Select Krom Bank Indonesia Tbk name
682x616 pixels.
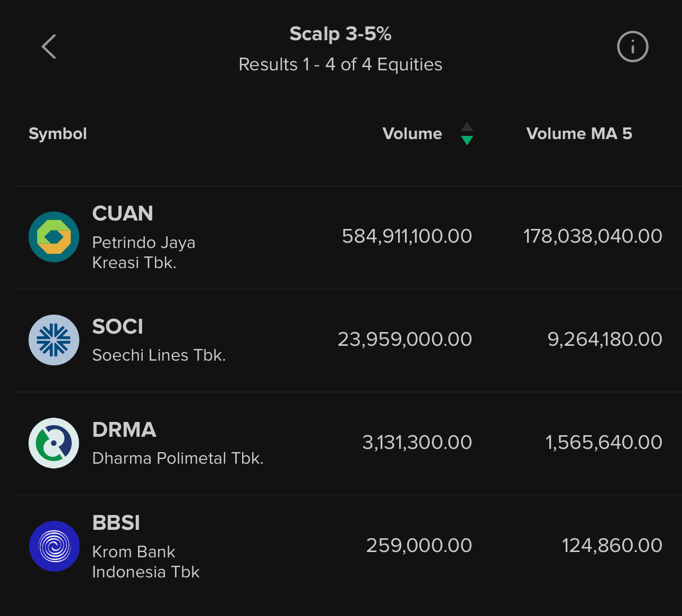click(145, 562)
